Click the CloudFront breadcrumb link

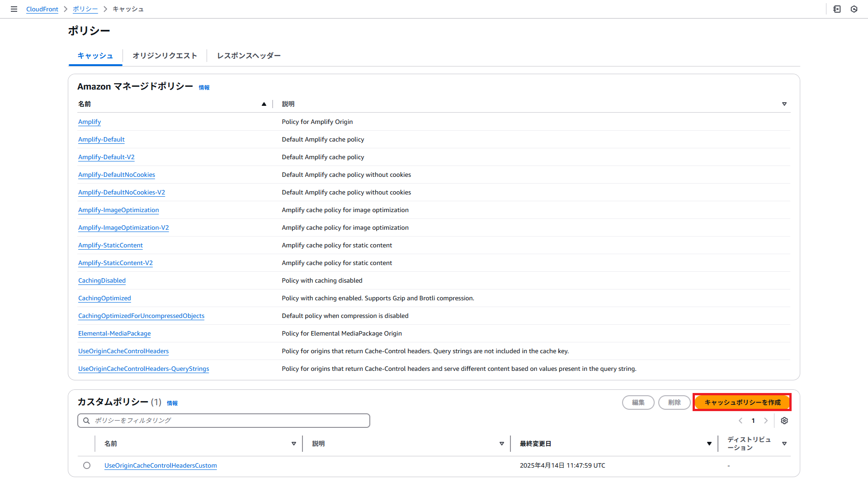click(42, 9)
